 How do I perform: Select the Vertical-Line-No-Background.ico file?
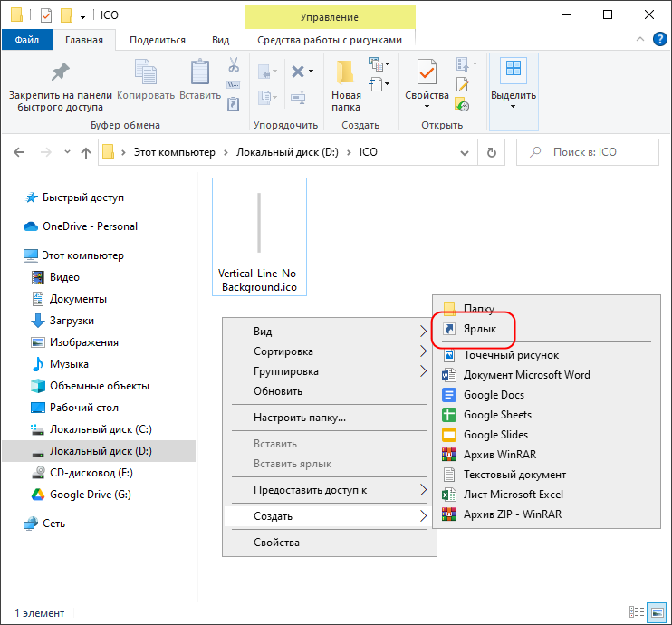[259, 237]
